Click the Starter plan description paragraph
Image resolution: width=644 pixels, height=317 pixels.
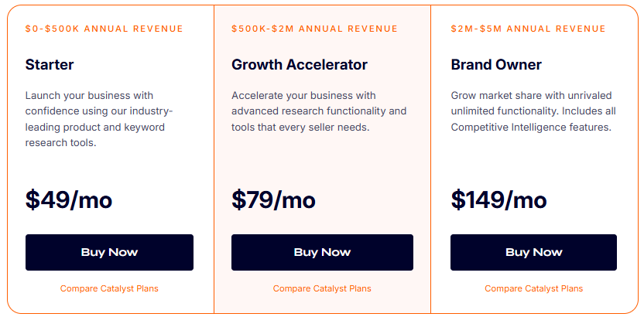pyautogui.click(x=99, y=119)
